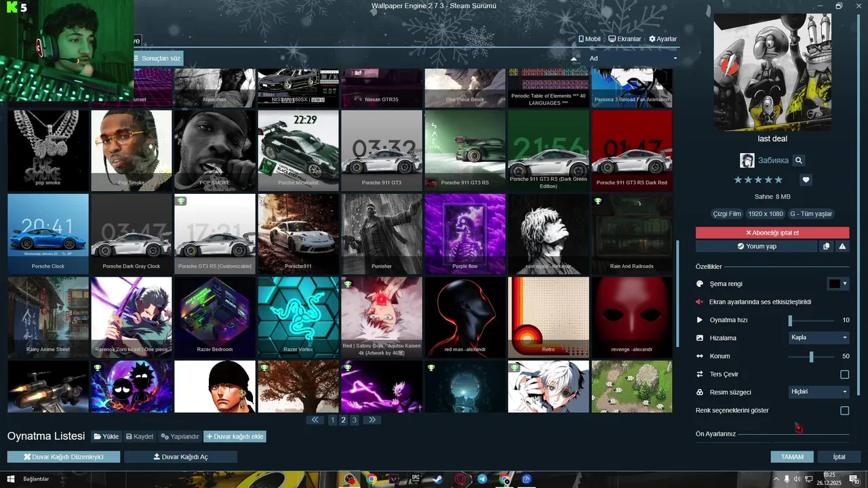Click the copy icon beside Yorum yap
The image size is (868, 488).
coord(826,246)
